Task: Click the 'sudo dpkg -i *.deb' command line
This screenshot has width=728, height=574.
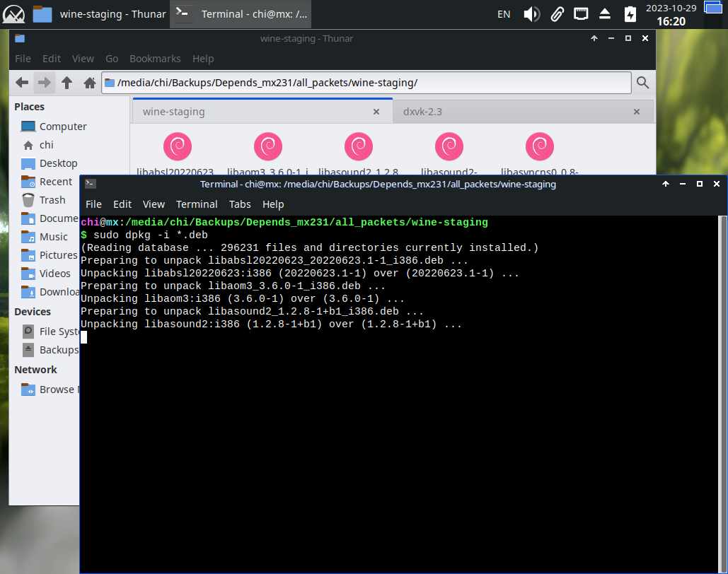Action: click(x=151, y=235)
